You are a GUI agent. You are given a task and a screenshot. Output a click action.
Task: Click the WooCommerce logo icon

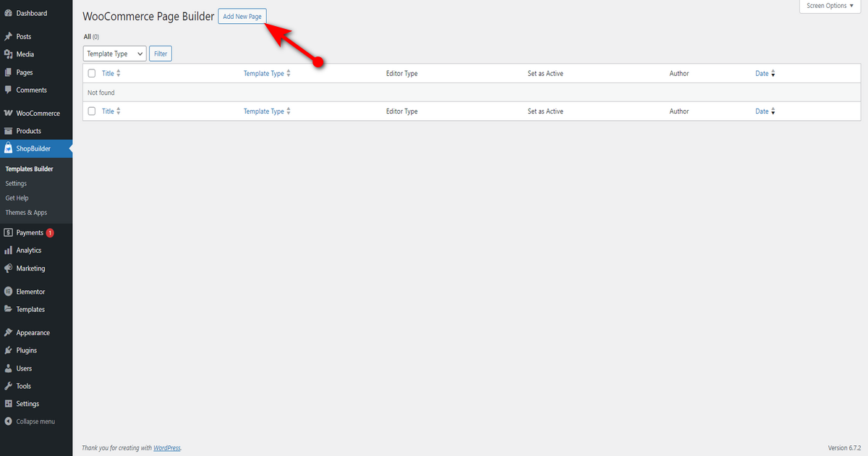pyautogui.click(x=8, y=114)
